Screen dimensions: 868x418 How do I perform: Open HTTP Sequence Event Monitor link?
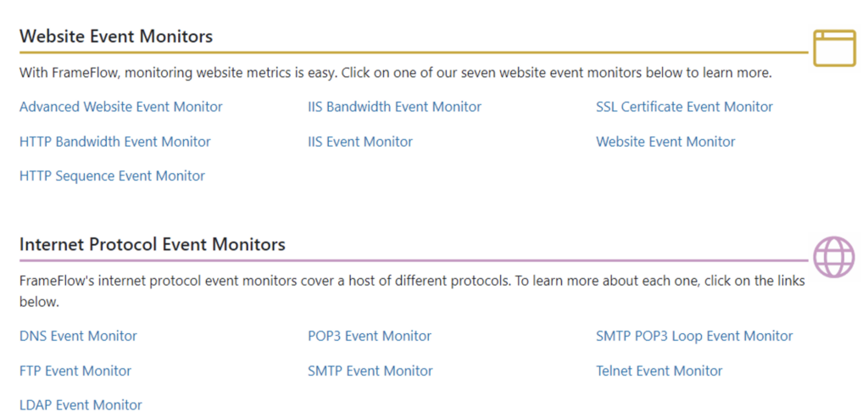point(113,176)
